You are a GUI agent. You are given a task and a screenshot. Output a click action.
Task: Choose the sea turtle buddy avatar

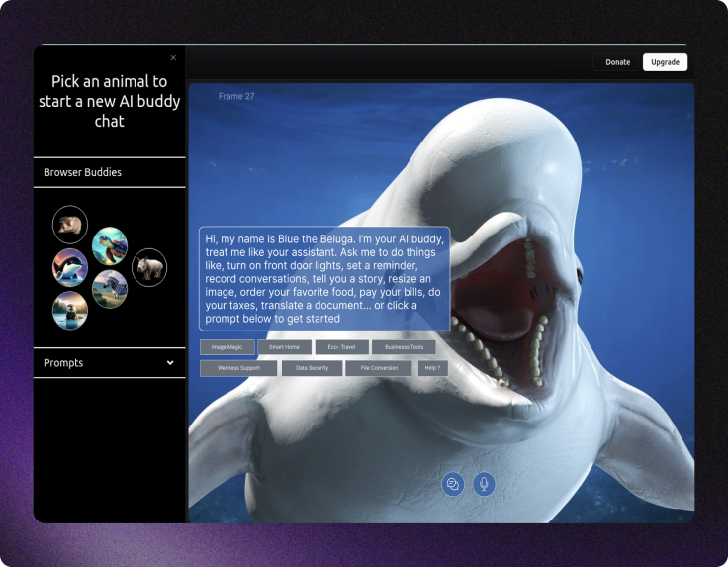tap(110, 246)
